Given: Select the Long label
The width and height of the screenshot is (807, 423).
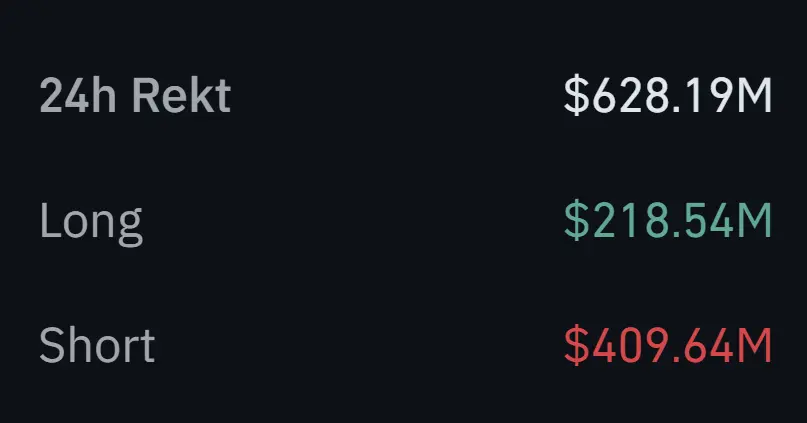Looking at the screenshot, I should (x=91, y=222).
